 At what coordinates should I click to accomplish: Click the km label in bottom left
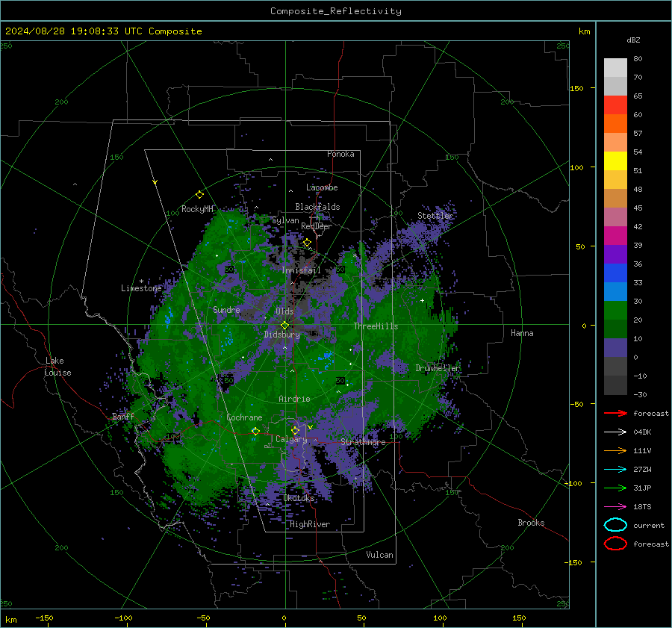10,620
